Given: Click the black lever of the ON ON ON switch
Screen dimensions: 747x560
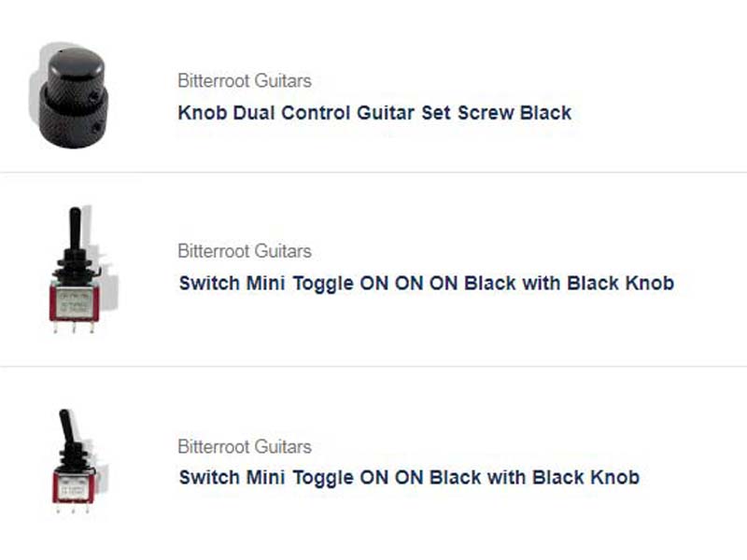Looking at the screenshot, I should click(x=75, y=229).
